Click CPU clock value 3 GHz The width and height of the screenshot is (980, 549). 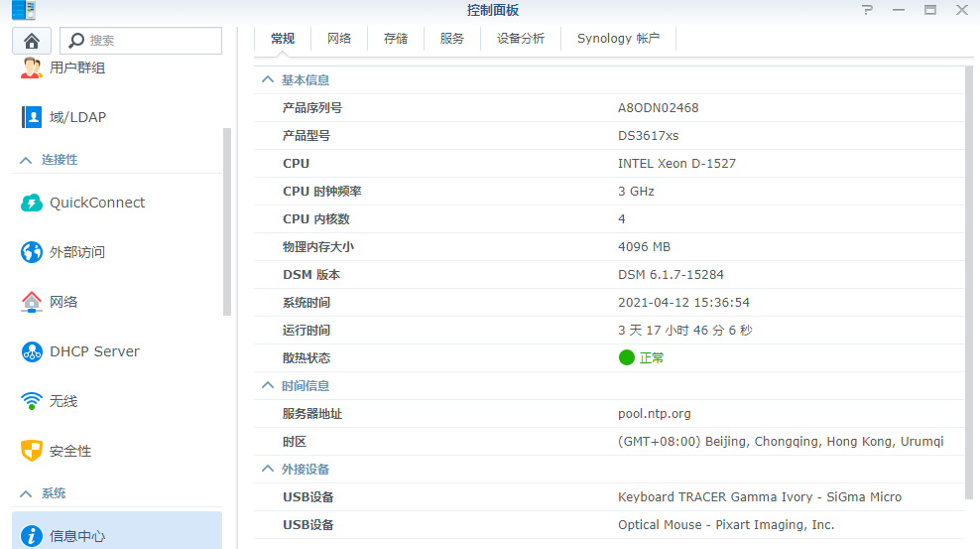click(636, 192)
